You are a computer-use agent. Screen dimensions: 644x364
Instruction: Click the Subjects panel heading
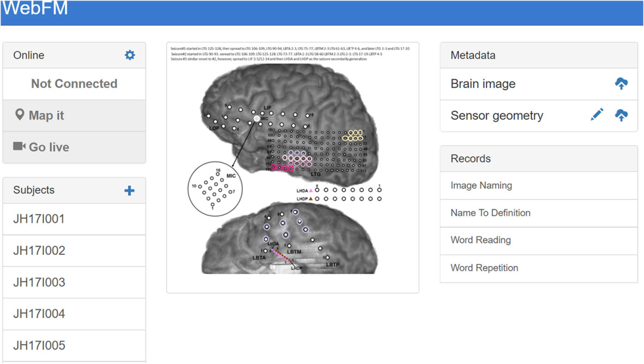(x=33, y=190)
